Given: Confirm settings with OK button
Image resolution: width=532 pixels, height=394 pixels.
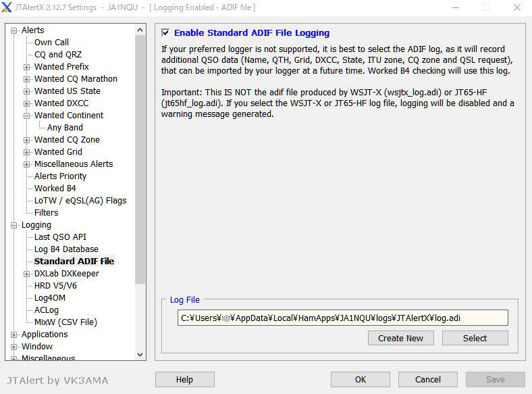Looking at the screenshot, I should pos(360,380).
